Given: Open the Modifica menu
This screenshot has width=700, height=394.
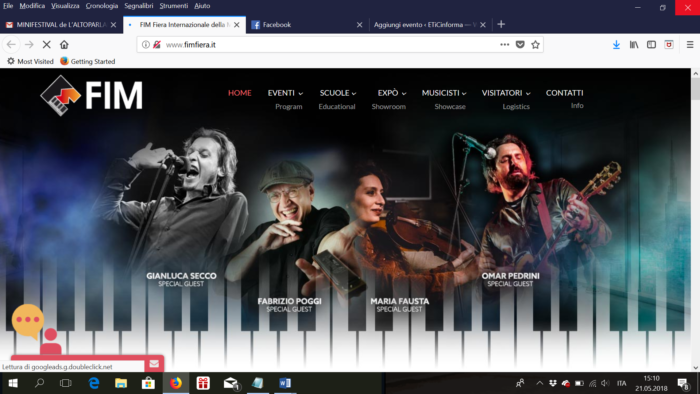Looking at the screenshot, I should point(32,6).
